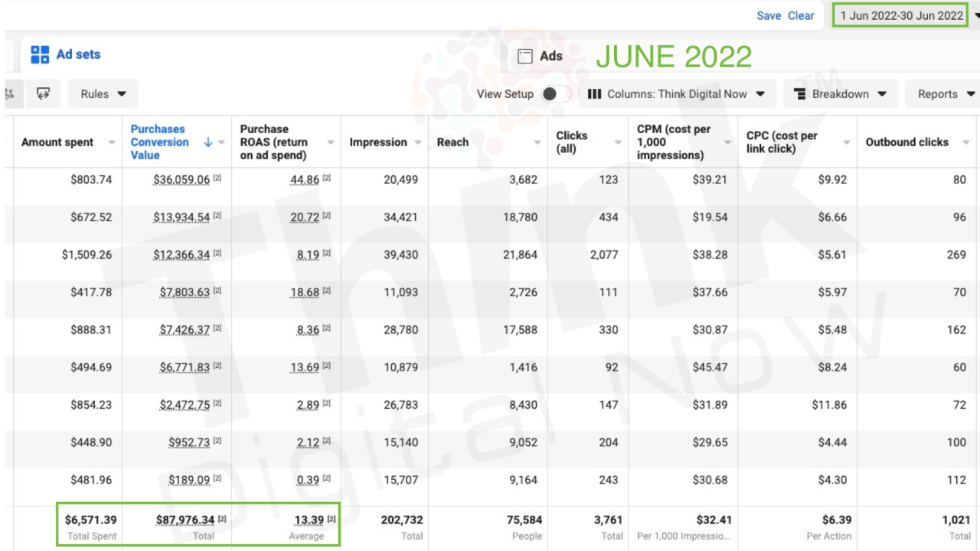Click footnote [2] icon beside $36,059.06
Screen dimensions: 980x551
[217, 179]
